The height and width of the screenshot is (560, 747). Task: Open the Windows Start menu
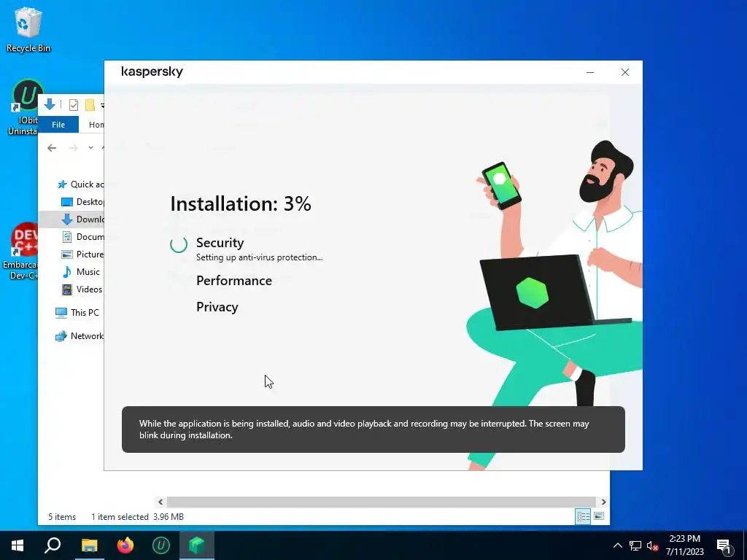coord(18,545)
